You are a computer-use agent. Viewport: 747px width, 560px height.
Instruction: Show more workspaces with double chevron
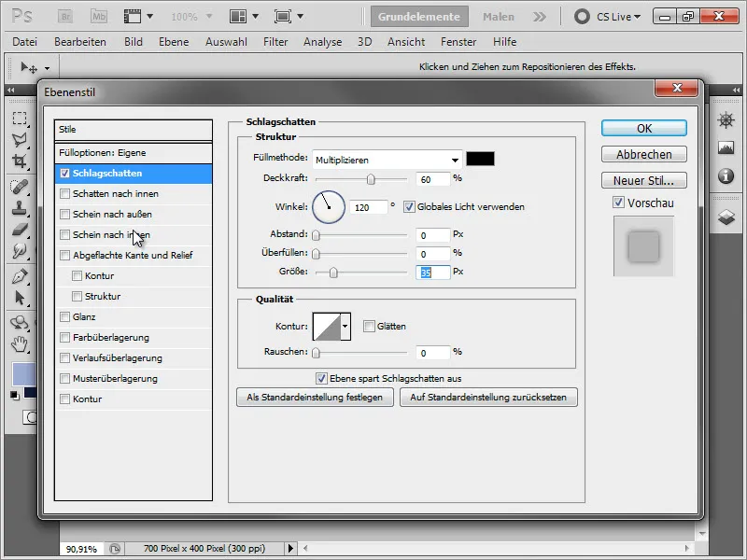pyautogui.click(x=540, y=17)
